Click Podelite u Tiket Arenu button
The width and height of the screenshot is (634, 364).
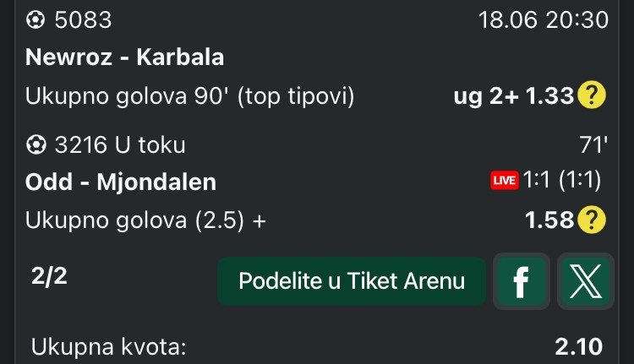click(x=352, y=281)
